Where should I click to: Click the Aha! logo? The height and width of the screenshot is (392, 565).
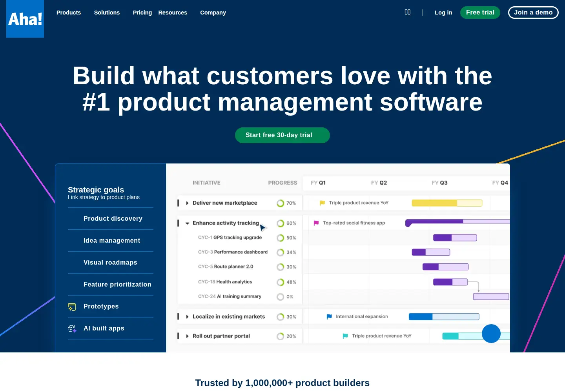coord(25,19)
